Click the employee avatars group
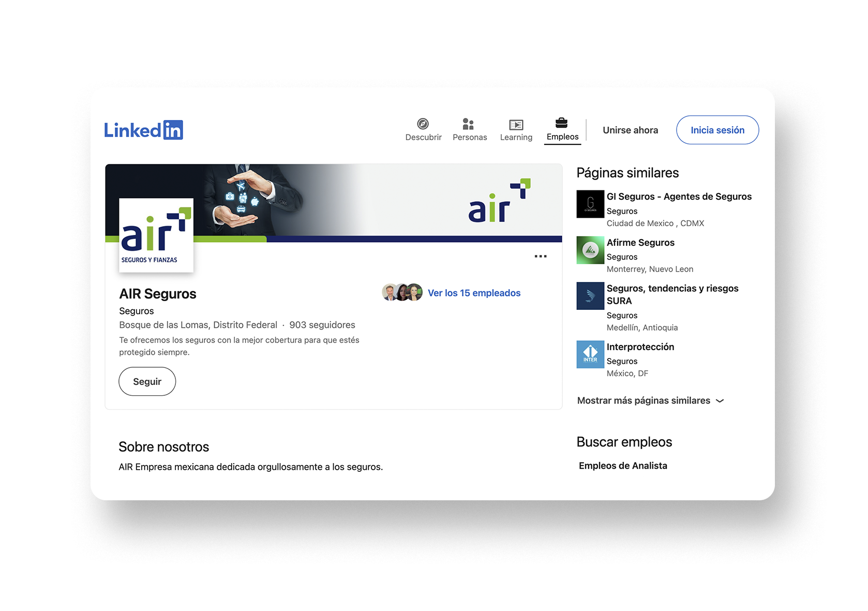 click(402, 292)
